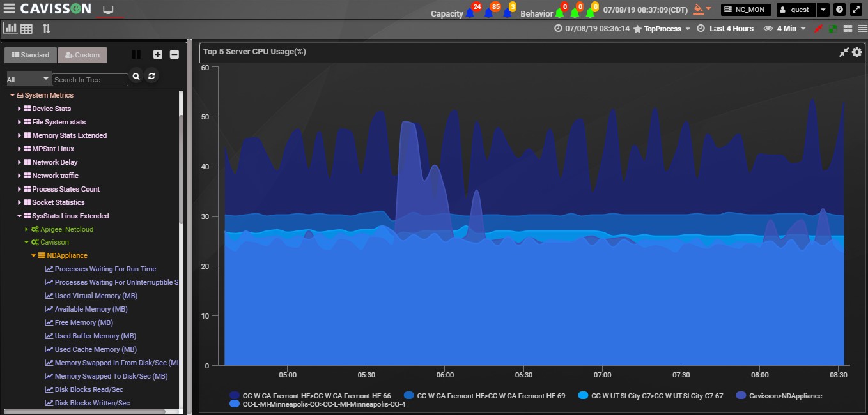Click the tree panel vertical scrollbar
This screenshot has height=415, width=868.
[x=182, y=169]
